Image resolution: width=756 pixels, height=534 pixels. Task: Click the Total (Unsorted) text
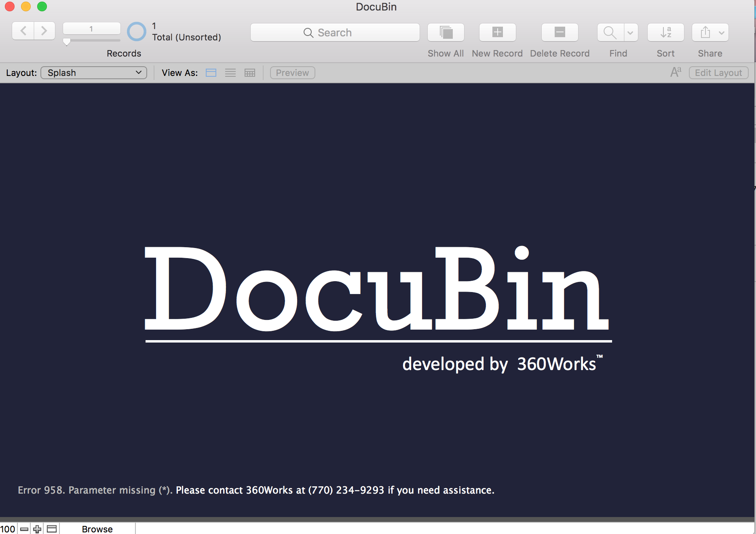coord(187,37)
